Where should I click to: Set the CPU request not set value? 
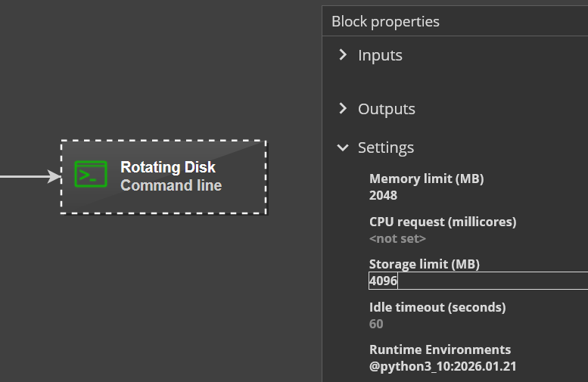point(397,238)
